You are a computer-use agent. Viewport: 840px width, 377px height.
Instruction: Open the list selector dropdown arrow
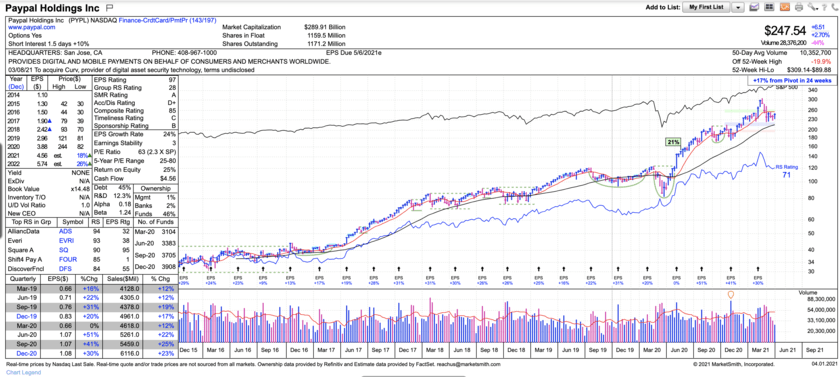(738, 7)
